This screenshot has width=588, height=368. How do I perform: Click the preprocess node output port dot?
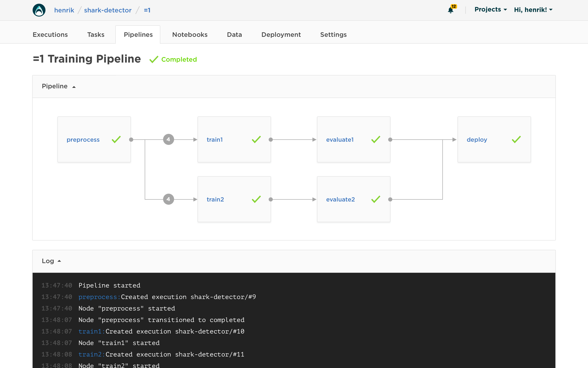[131, 139]
